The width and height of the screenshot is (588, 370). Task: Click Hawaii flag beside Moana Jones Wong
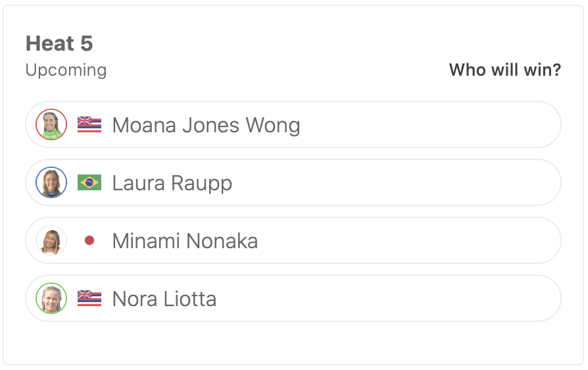point(89,125)
